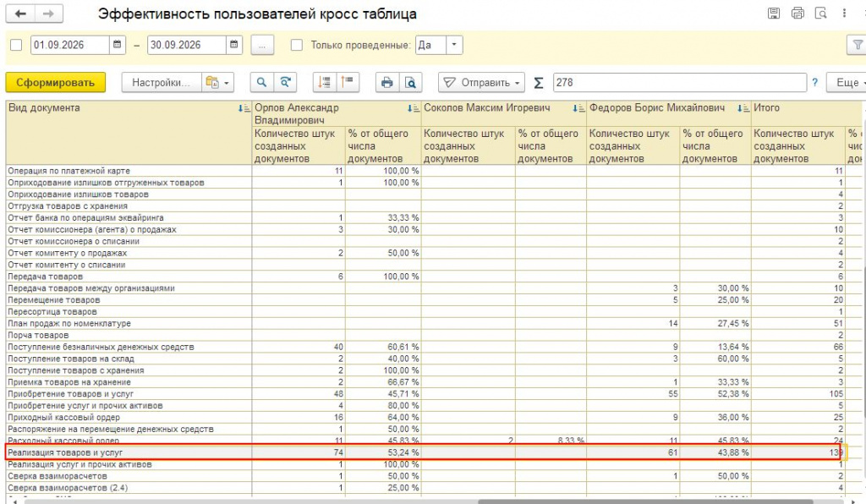The height and width of the screenshot is (504, 866).
Task: Toggle the period checkbox before start date
Action: [16, 45]
